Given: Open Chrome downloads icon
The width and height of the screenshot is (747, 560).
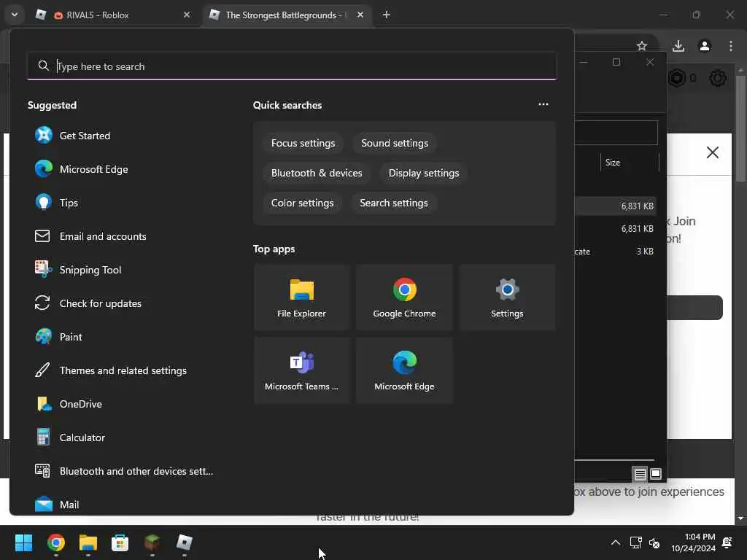Looking at the screenshot, I should tap(678, 46).
